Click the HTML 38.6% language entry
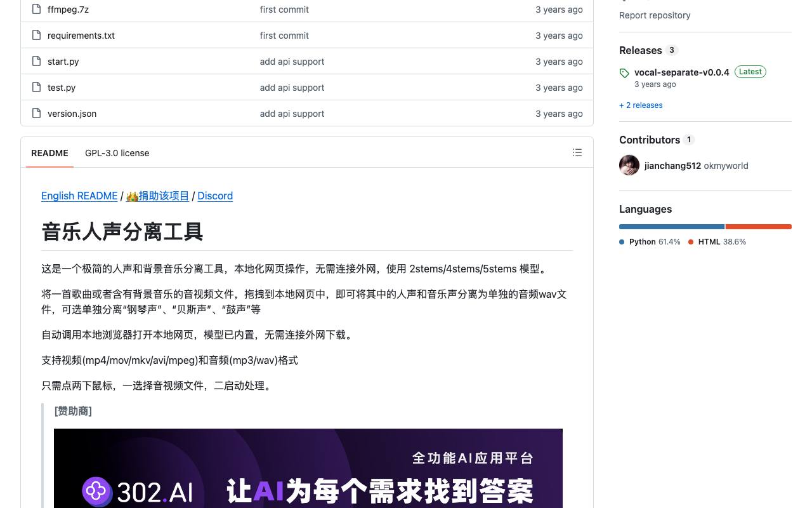The image size is (812, 508). tap(717, 242)
